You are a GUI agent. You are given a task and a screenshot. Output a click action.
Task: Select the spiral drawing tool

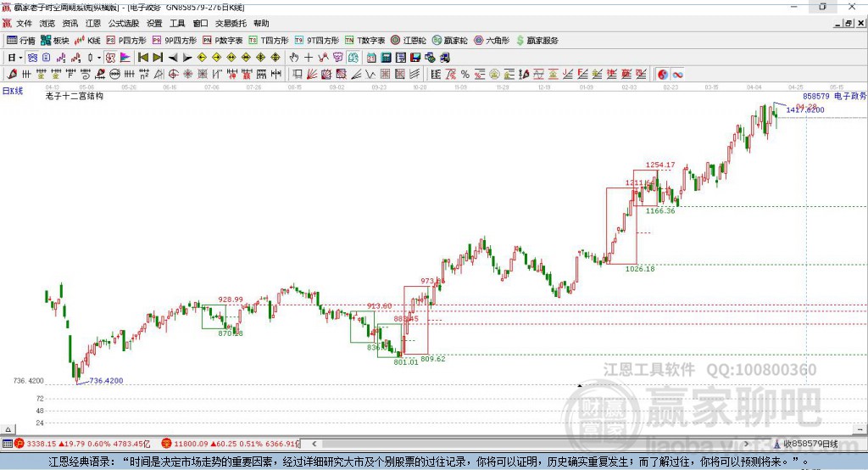(x=86, y=75)
